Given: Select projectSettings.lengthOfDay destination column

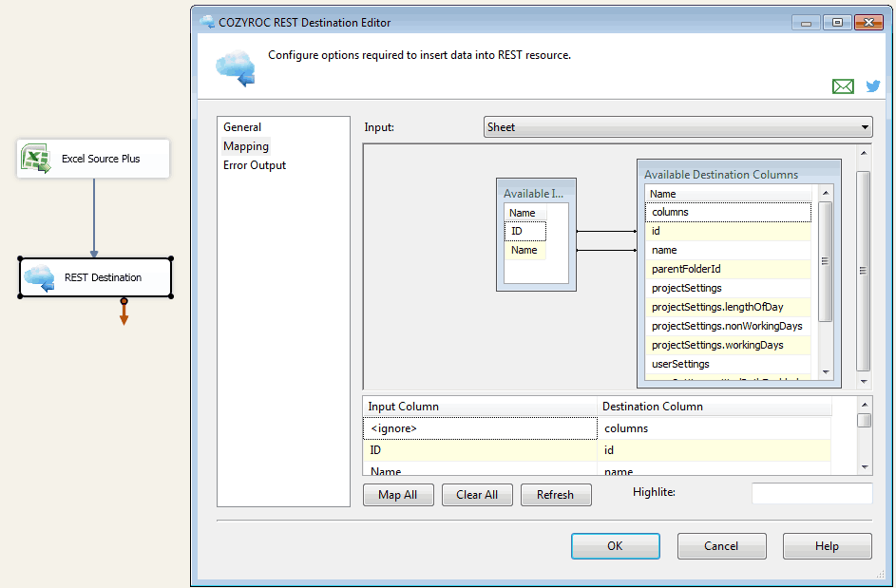Looking at the screenshot, I should coord(728,307).
